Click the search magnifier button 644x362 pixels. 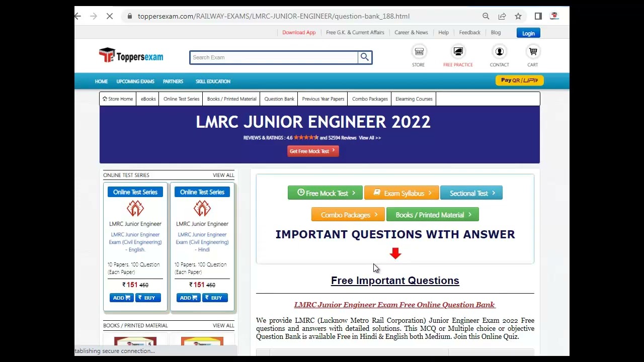tap(365, 57)
